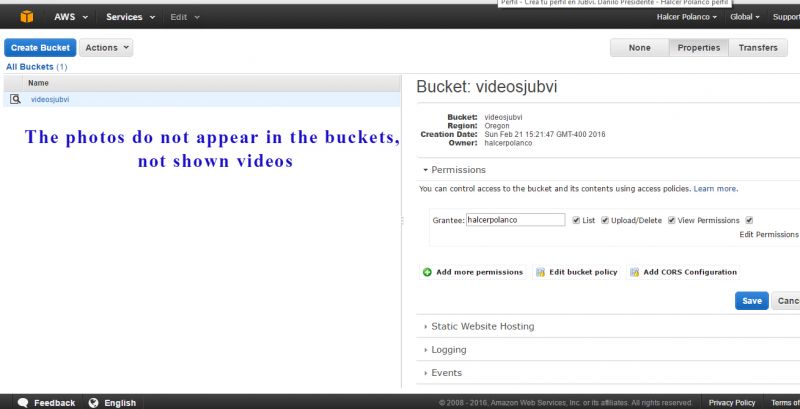Open the Terms of Use footer link
Image resolution: width=800 pixels, height=409 pixels.
(786, 402)
